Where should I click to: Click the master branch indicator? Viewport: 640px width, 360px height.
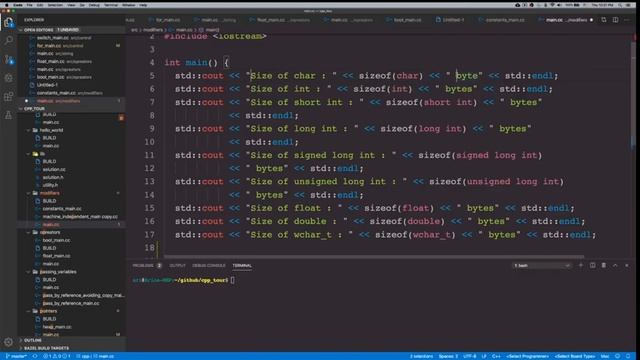point(16,356)
